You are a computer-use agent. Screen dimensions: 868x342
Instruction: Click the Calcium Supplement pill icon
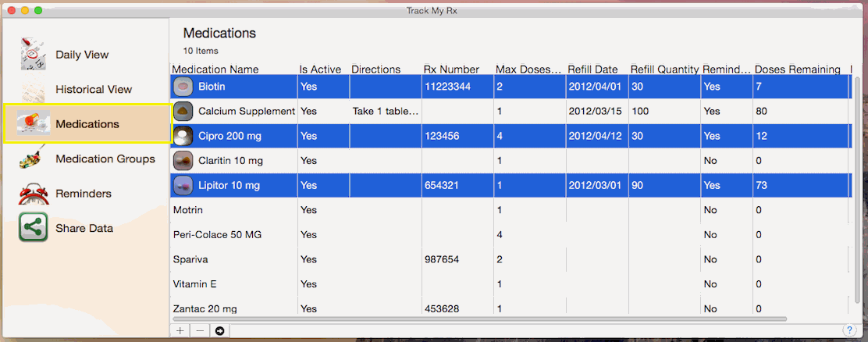183,111
